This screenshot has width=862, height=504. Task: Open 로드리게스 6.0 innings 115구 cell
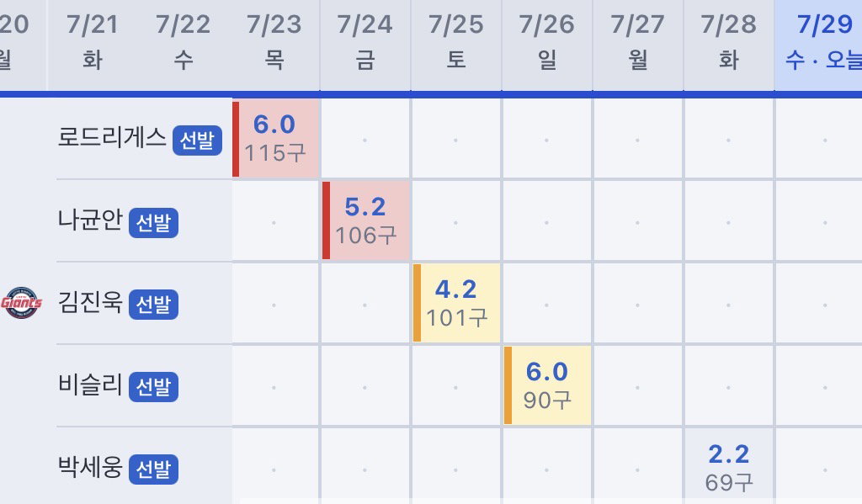pyautogui.click(x=275, y=139)
